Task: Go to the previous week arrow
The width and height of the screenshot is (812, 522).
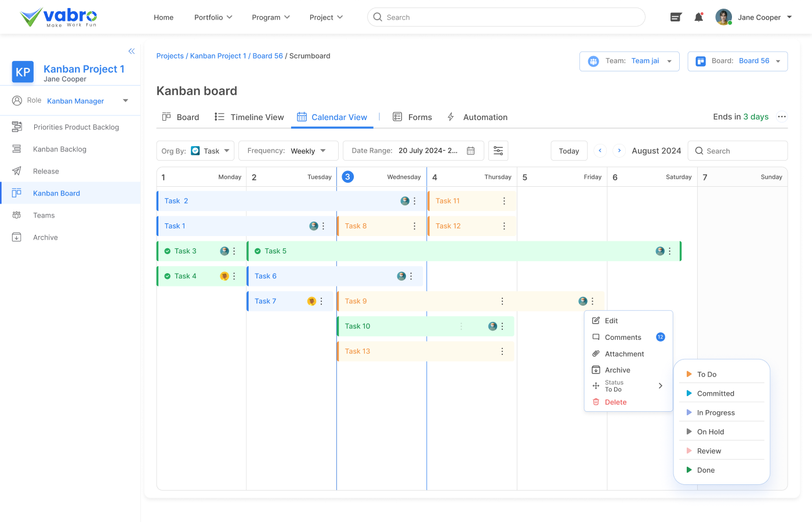Action: [600, 151]
